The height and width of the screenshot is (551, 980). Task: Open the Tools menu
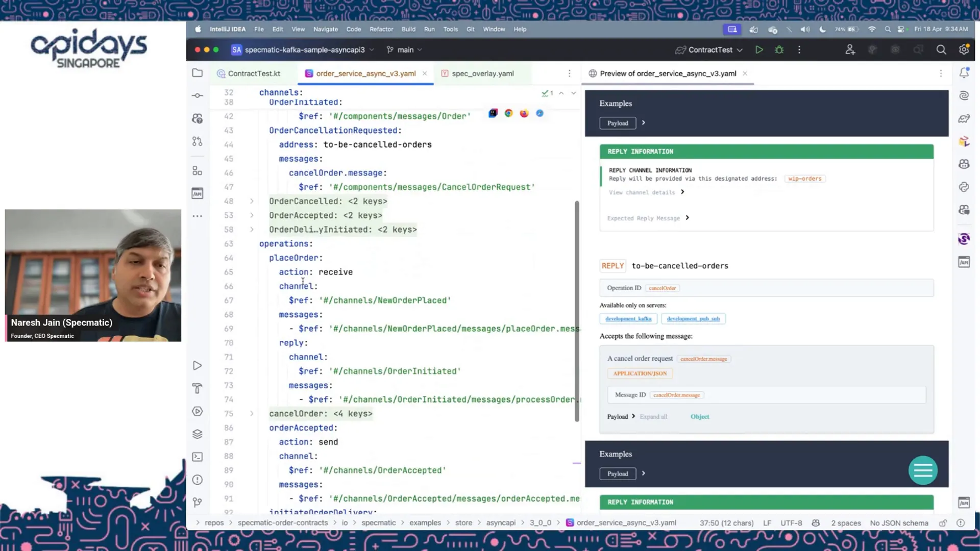pos(450,29)
